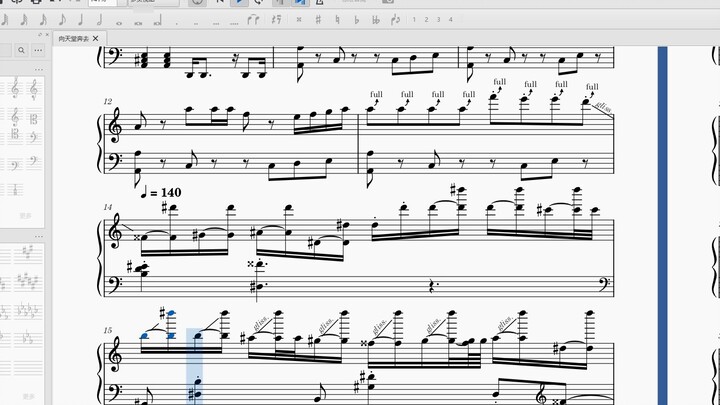Select measure number 12

point(107,101)
